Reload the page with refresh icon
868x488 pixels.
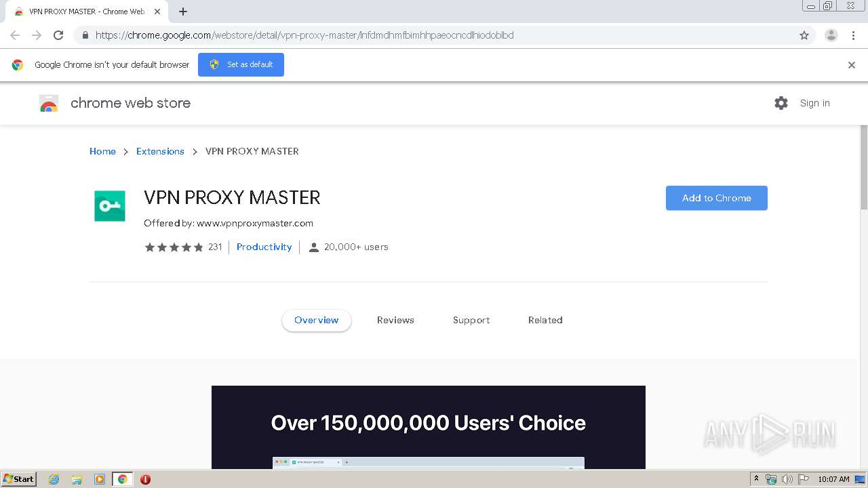coord(58,35)
